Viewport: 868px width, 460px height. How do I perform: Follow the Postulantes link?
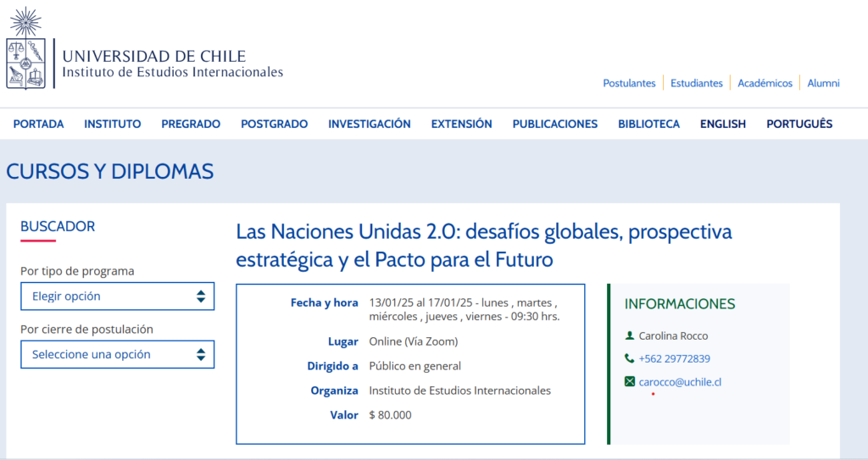[x=629, y=83]
